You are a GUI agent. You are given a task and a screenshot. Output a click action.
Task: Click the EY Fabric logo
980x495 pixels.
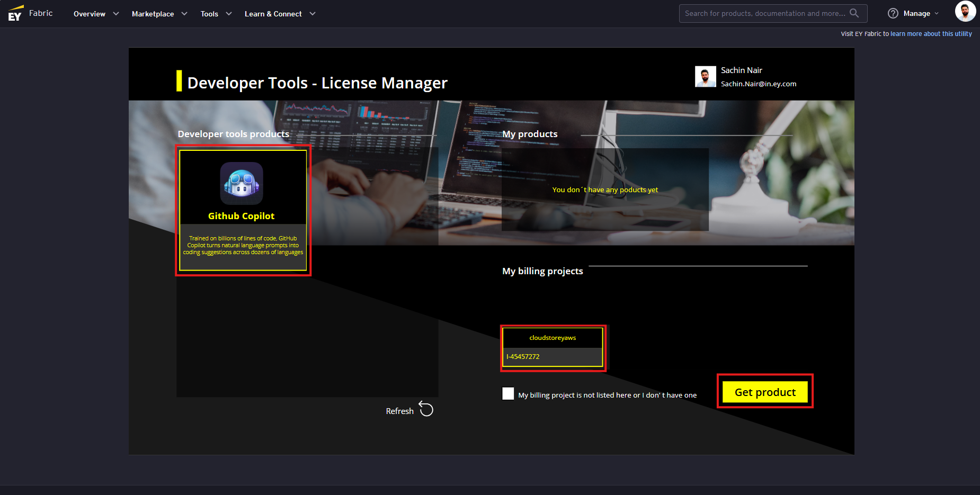coord(30,13)
